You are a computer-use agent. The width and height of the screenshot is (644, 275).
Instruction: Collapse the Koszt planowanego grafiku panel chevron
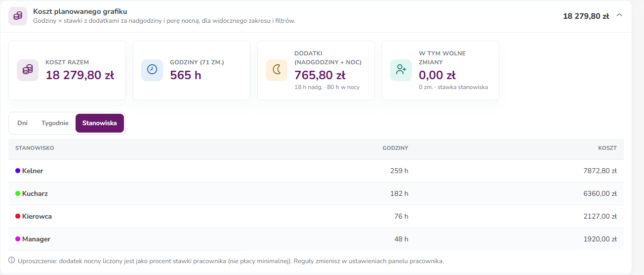click(x=619, y=15)
